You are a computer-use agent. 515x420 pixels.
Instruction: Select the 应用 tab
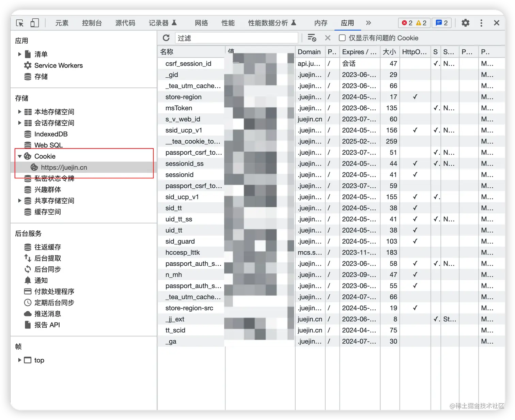[x=347, y=23]
